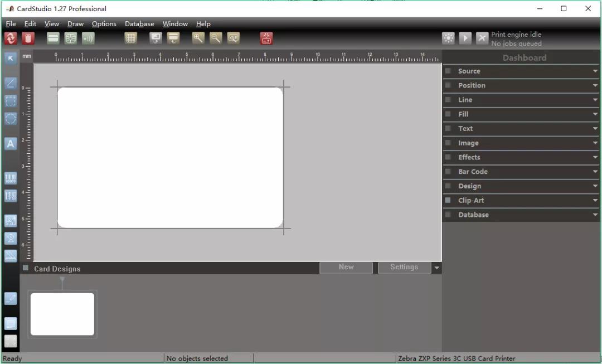Viewport: 602px width, 364px height.
Task: Expand the Effects section arrow
Action: pos(595,157)
